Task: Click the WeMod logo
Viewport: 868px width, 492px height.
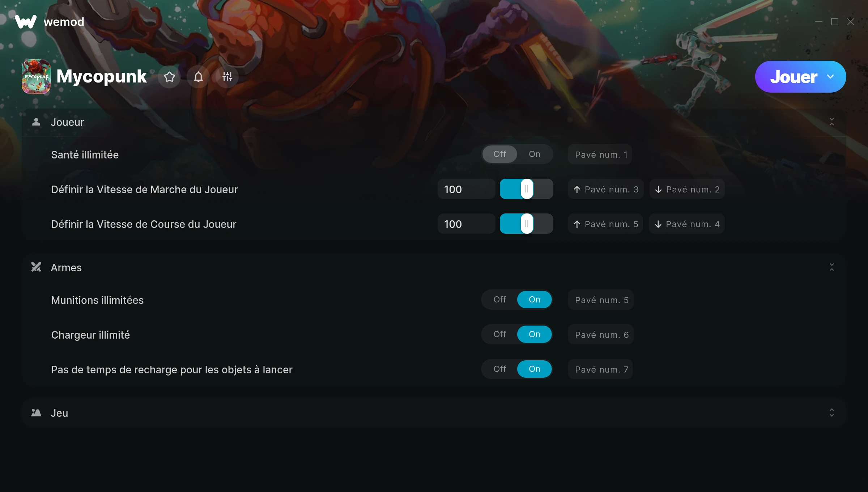Action: pyautogui.click(x=26, y=22)
